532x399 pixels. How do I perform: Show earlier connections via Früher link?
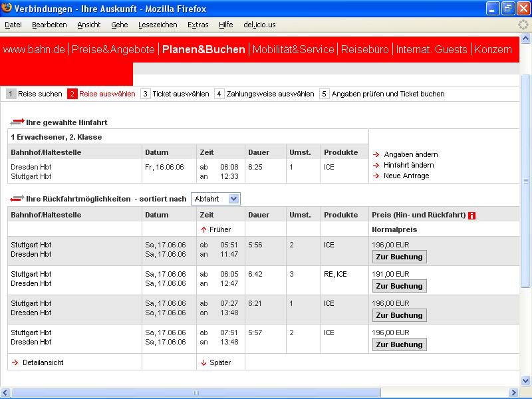point(220,229)
